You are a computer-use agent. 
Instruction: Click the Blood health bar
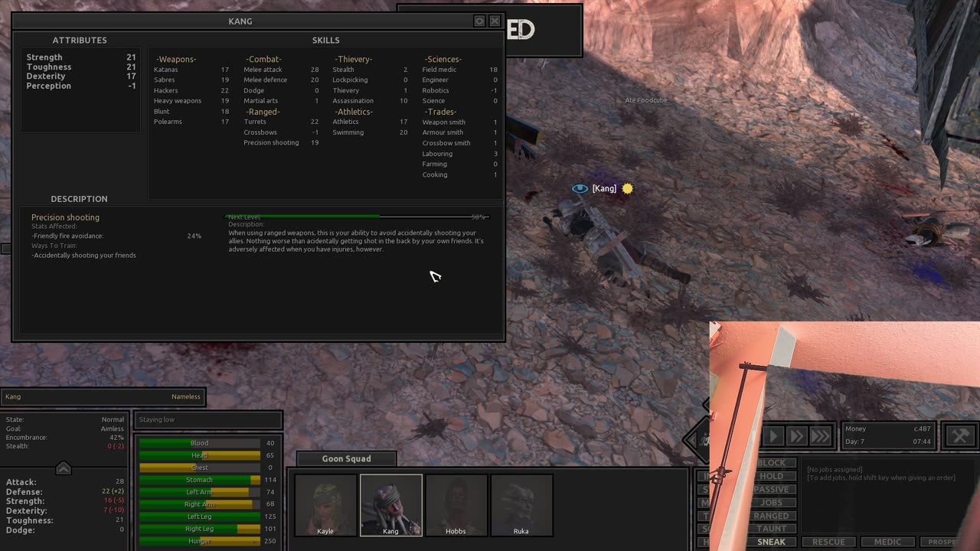[x=200, y=443]
